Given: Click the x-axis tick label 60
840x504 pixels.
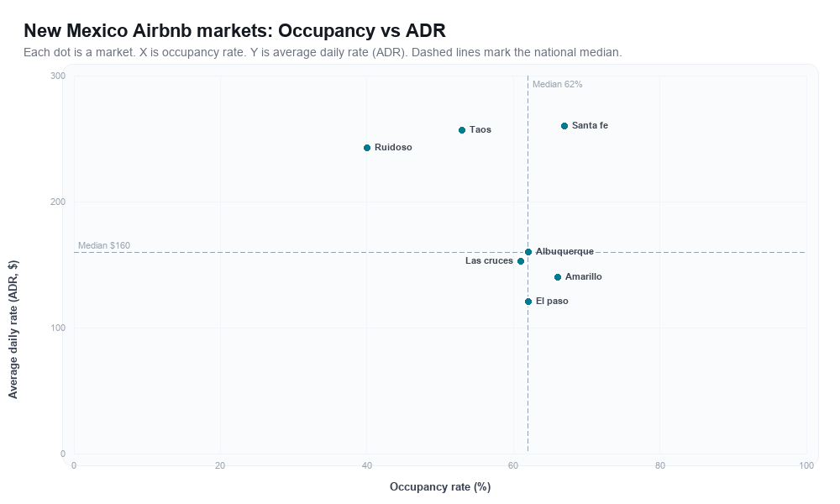Looking at the screenshot, I should coord(513,466).
